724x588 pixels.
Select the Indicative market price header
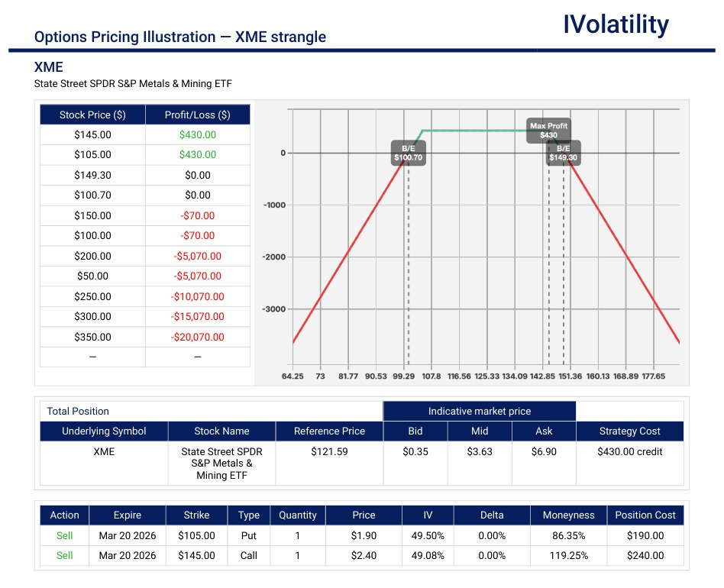479,411
